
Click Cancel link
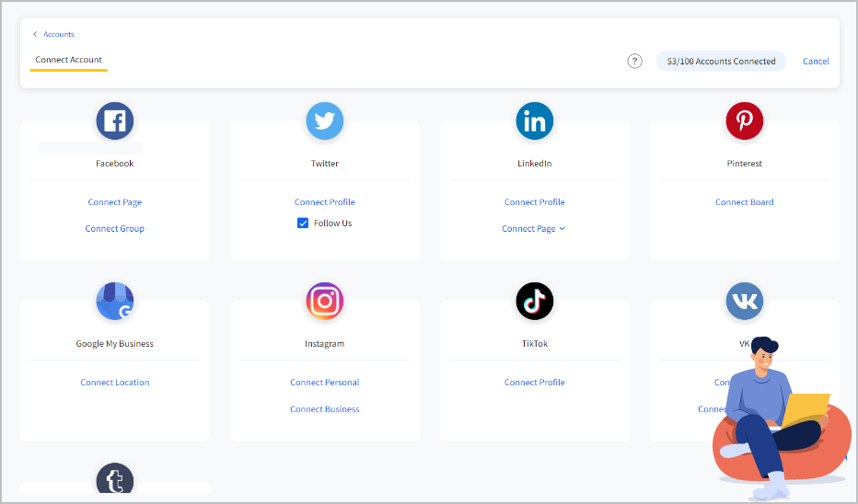pos(816,62)
